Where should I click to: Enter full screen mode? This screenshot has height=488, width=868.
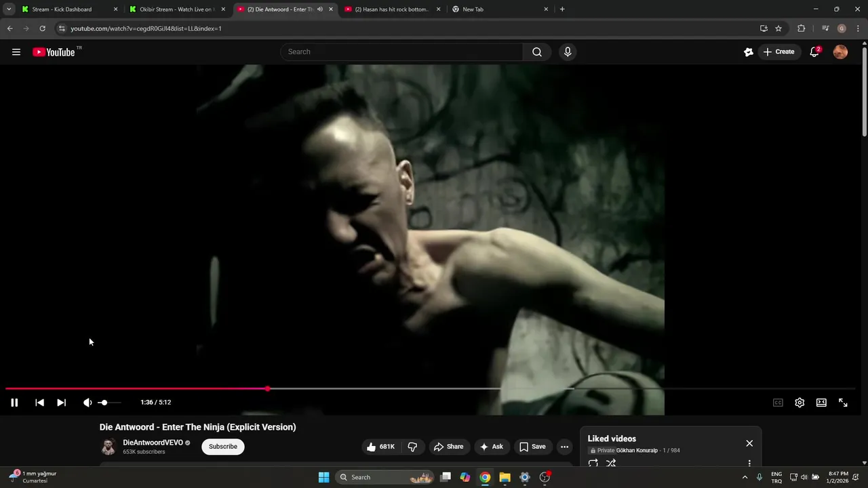coord(843,403)
